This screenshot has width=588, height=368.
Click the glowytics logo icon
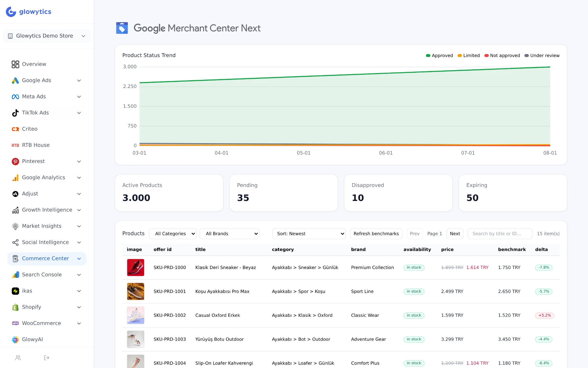click(11, 12)
